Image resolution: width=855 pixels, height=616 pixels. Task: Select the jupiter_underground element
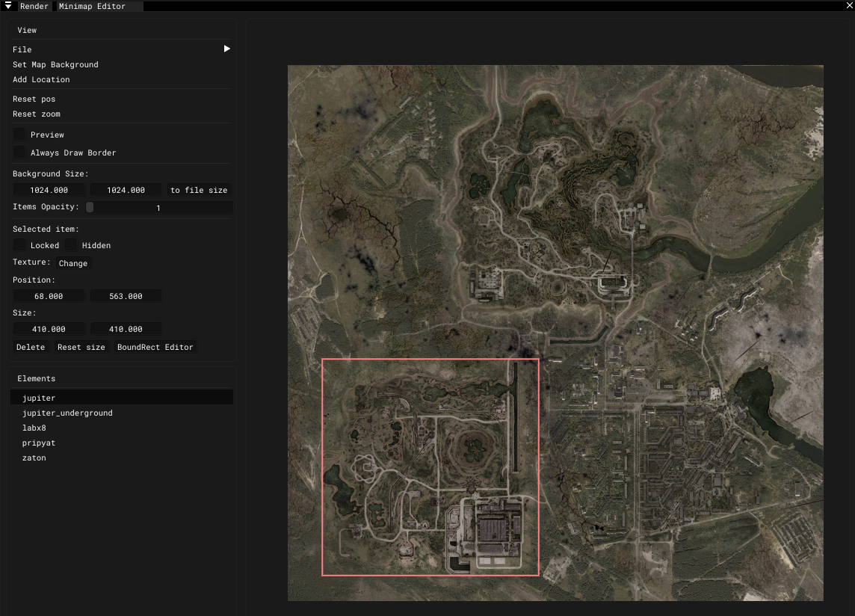click(67, 413)
